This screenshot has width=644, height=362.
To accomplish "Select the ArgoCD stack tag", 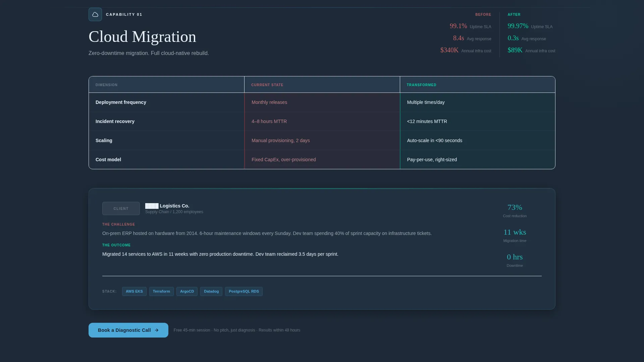I will tap(187, 291).
